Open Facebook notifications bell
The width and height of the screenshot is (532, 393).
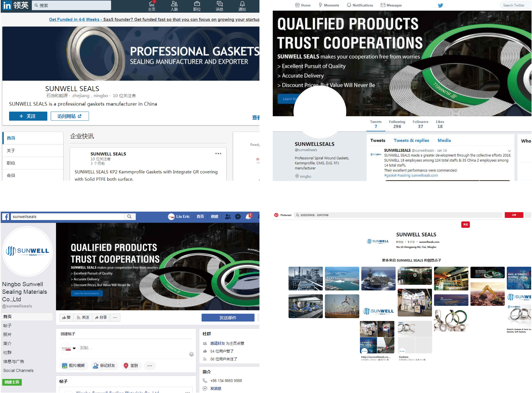248,216
